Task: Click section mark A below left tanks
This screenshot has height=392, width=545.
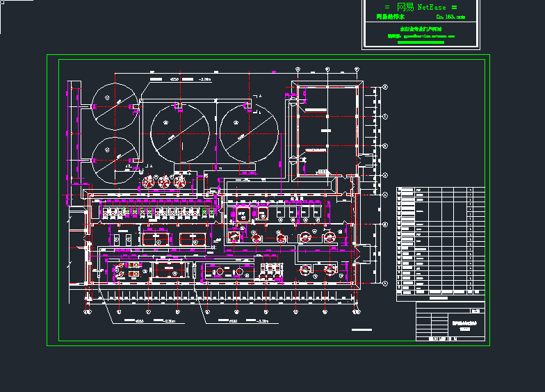Action: (x=151, y=167)
